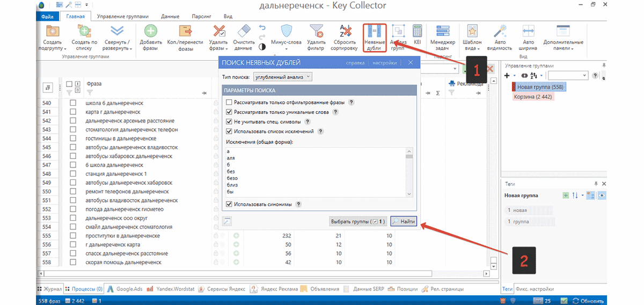Open Журнал bottom tab
Screen dimensions: 644x305
(x=50, y=289)
